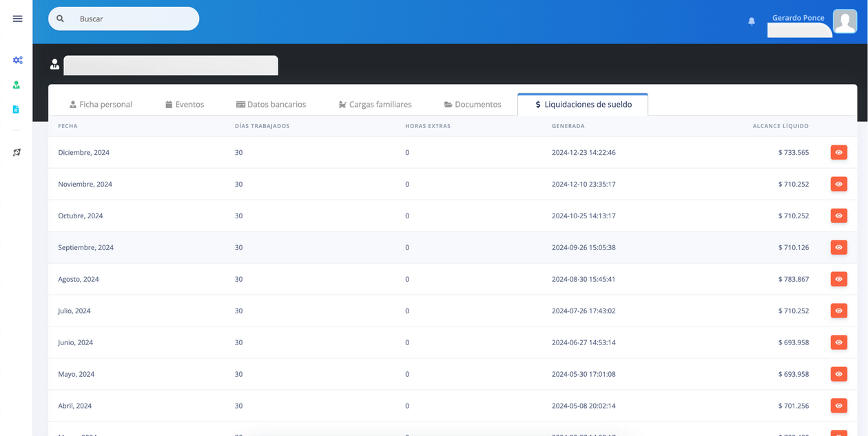Click the rocket icon in sidebar

tap(17, 152)
